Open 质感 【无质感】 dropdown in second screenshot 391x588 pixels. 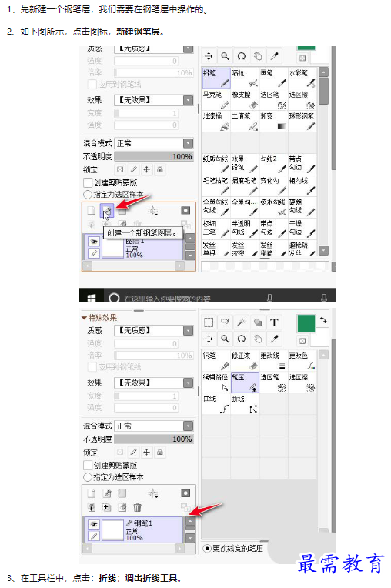click(154, 330)
